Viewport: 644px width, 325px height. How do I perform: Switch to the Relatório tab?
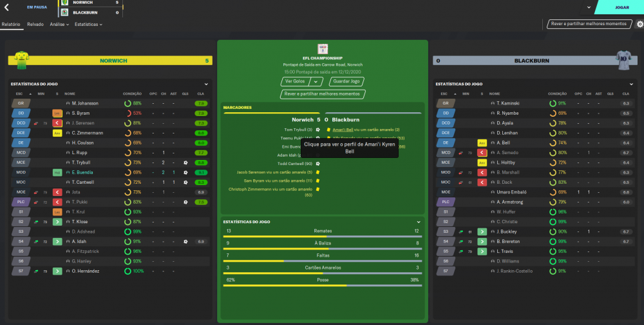pos(11,25)
